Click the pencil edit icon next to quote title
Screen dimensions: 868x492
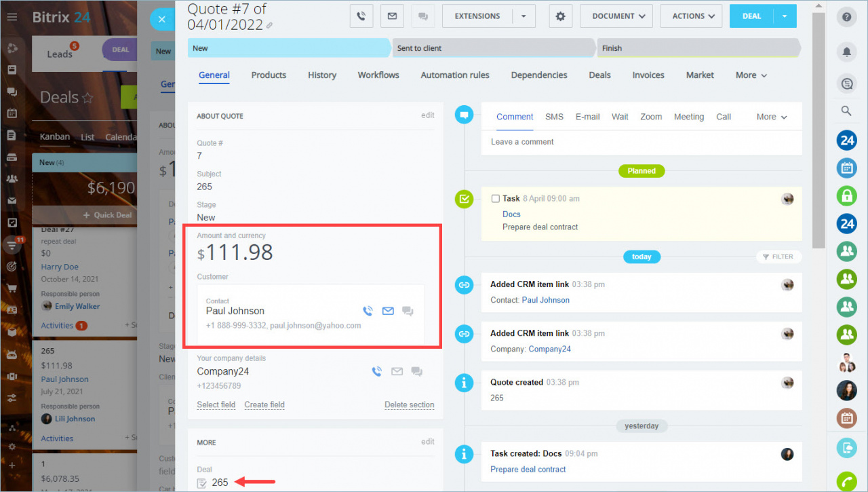pyautogui.click(x=269, y=26)
